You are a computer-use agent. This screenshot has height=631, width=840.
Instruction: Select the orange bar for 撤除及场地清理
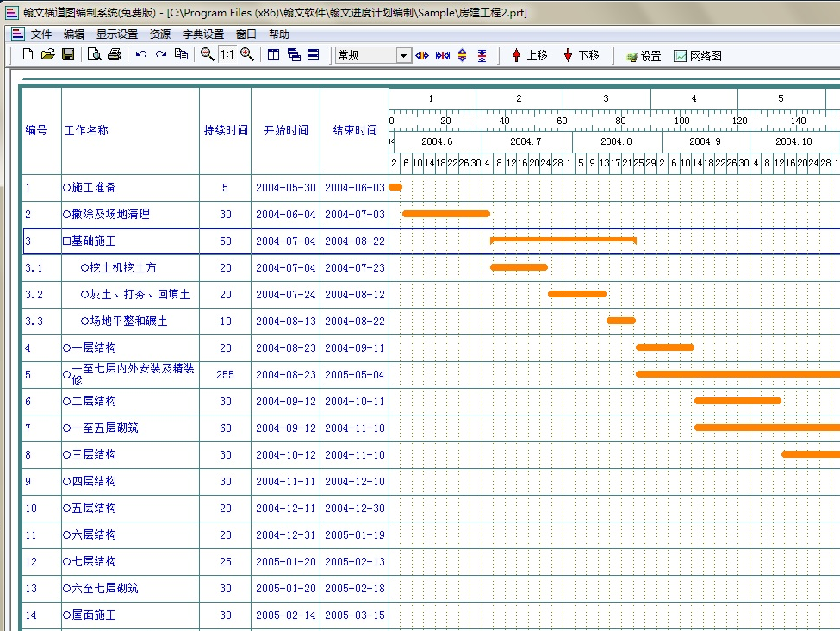click(x=445, y=214)
